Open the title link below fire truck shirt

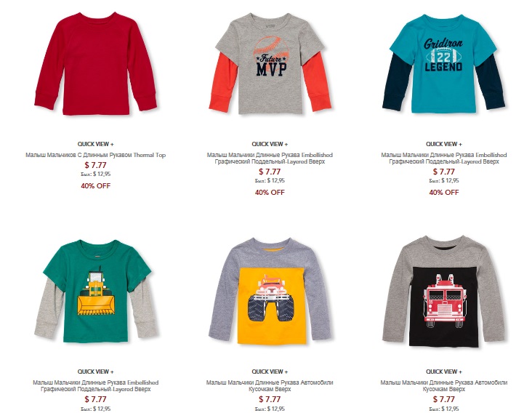[444, 386]
